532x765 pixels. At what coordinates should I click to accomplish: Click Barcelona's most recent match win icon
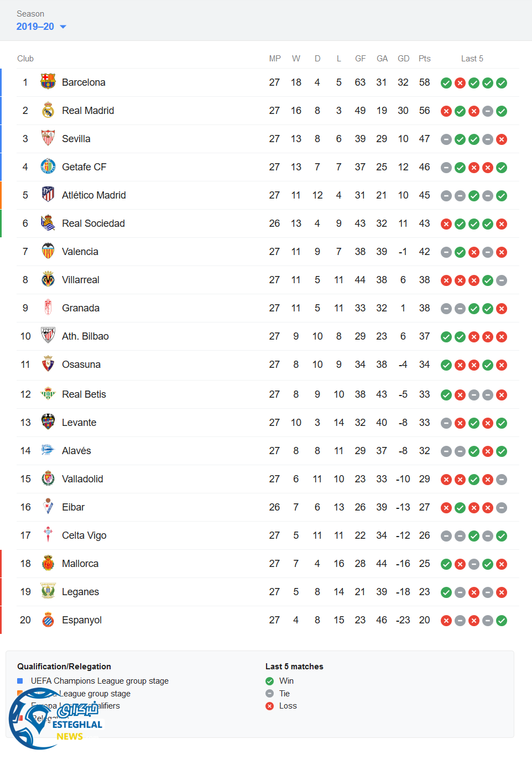tap(502, 83)
